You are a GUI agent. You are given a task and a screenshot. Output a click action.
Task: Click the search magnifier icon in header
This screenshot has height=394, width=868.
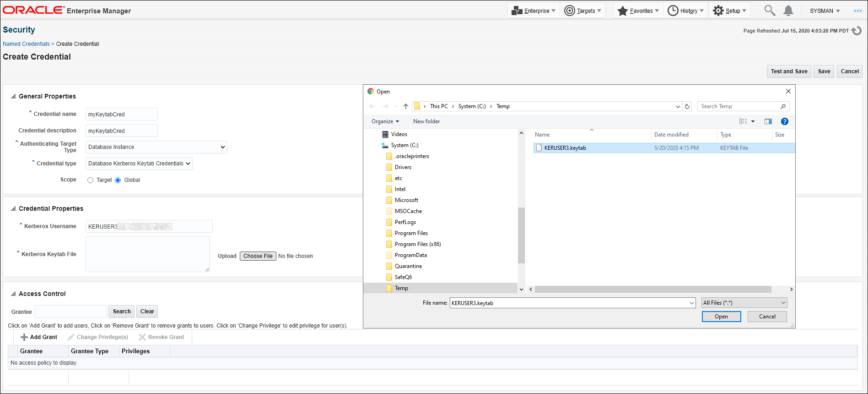point(770,11)
